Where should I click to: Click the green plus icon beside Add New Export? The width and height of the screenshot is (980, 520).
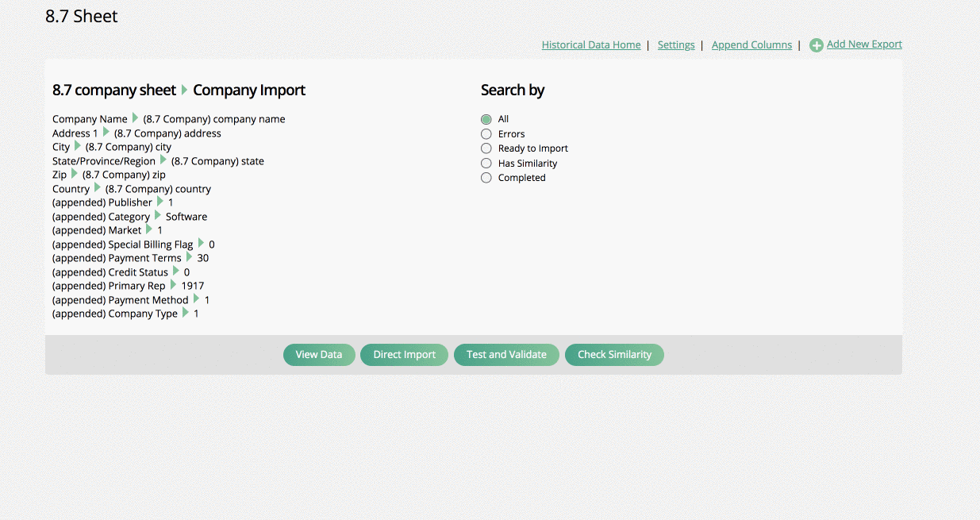tap(816, 46)
